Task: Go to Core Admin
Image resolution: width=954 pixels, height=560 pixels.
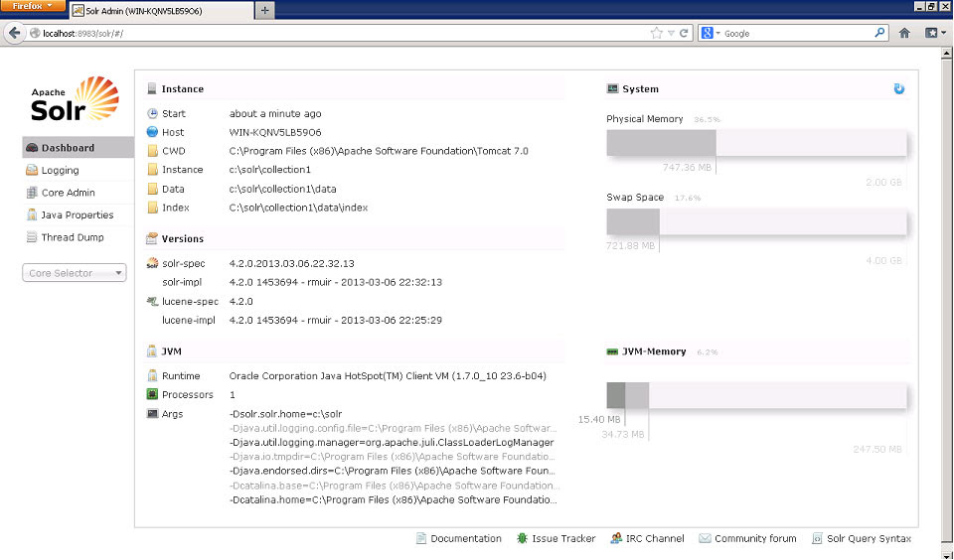Action: (x=78, y=193)
